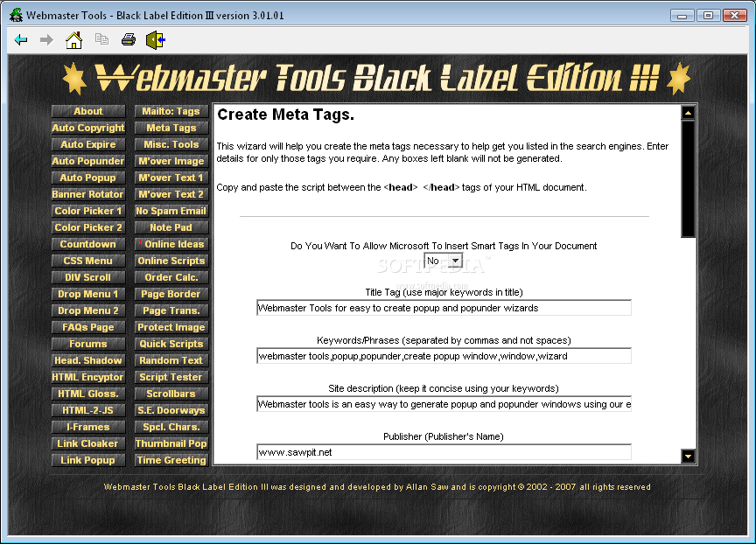The image size is (756, 544).
Task: Open Link Popup
Action: 88,460
